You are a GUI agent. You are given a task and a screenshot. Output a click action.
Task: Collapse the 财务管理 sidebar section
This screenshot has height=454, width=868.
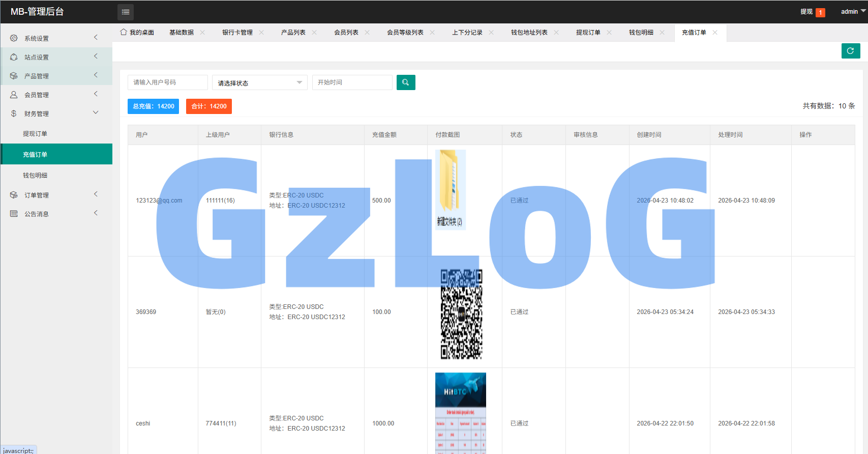tap(56, 113)
